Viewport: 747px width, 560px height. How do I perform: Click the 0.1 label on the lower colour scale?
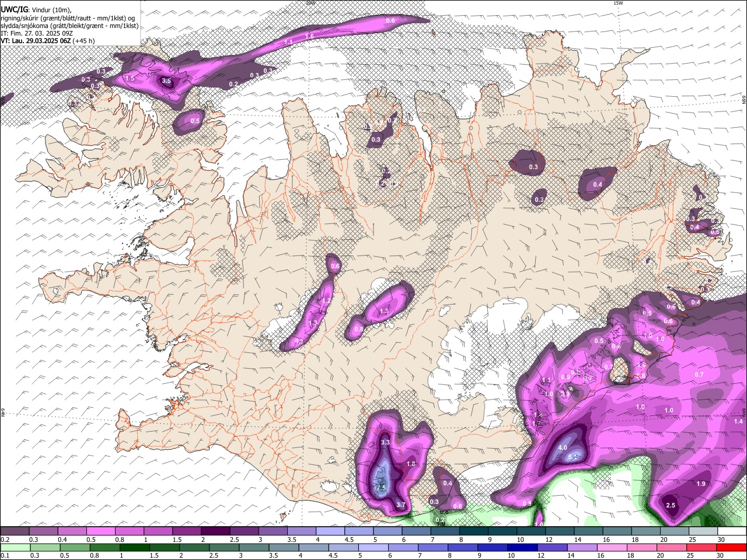(x=5, y=555)
